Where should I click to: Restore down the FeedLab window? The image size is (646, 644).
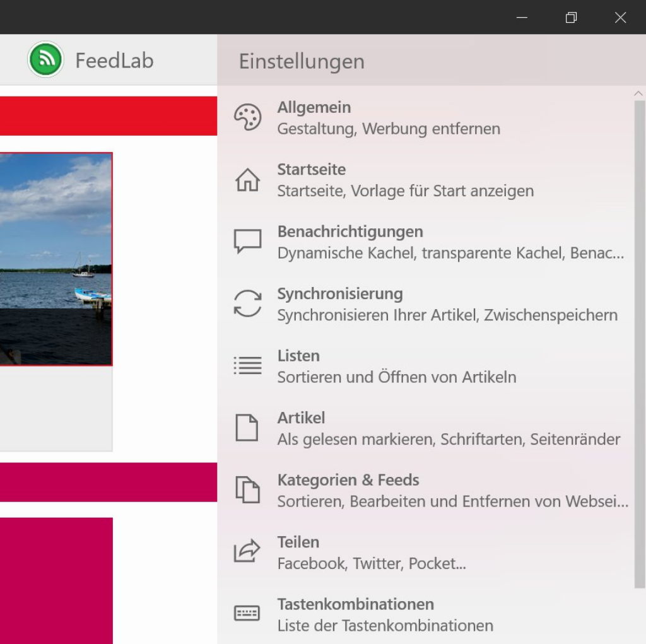coord(571,17)
